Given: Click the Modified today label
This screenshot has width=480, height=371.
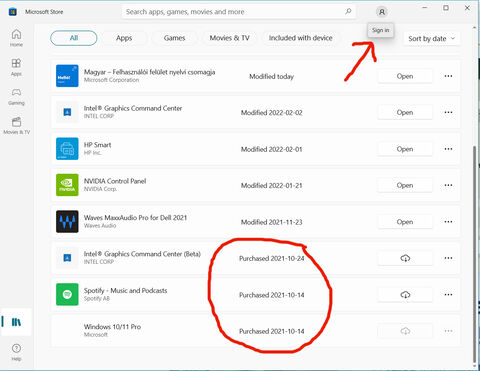Looking at the screenshot, I should [x=271, y=77].
